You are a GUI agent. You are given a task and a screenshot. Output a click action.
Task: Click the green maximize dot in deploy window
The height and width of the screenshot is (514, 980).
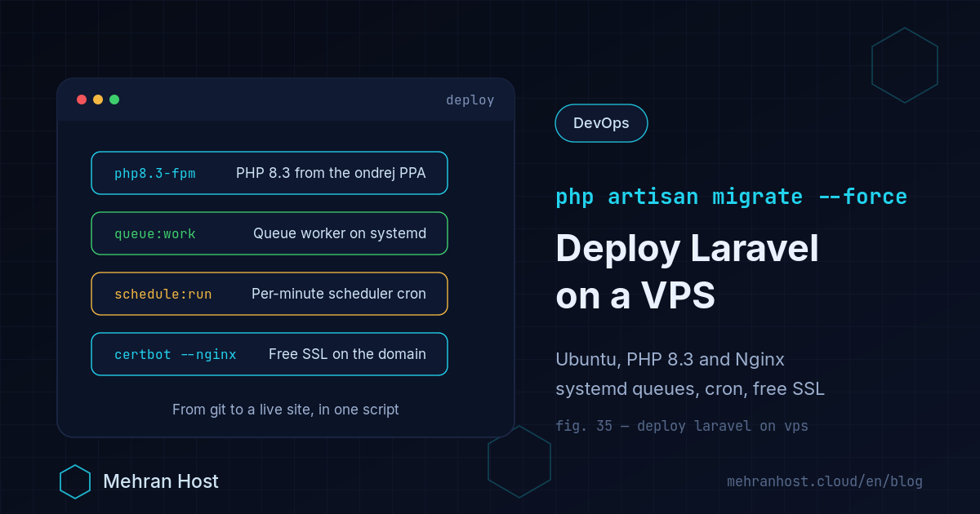114,100
